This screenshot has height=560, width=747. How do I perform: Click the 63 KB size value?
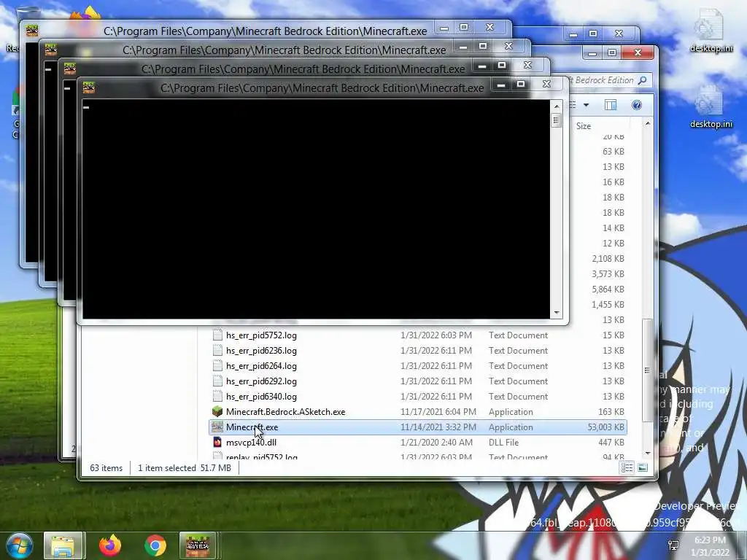click(613, 152)
